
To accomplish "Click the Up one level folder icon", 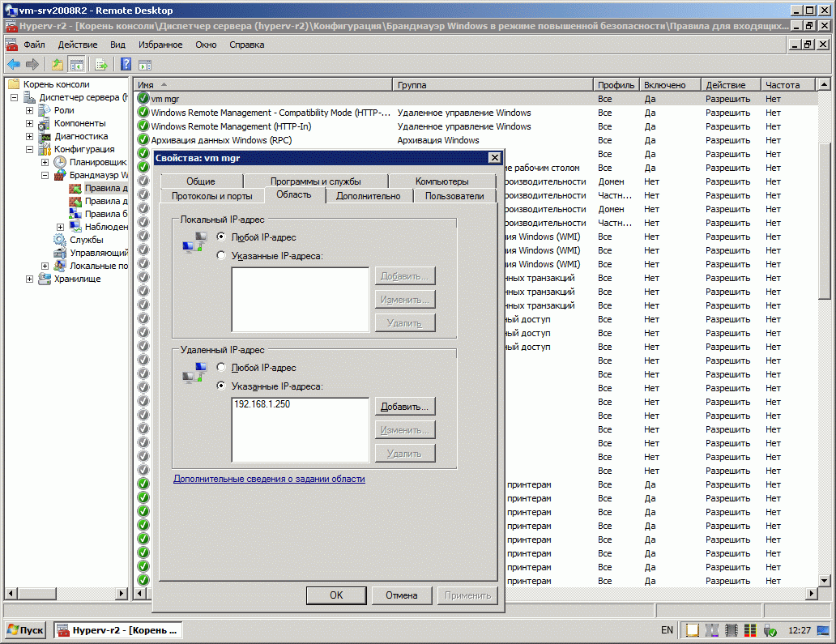I will click(57, 65).
